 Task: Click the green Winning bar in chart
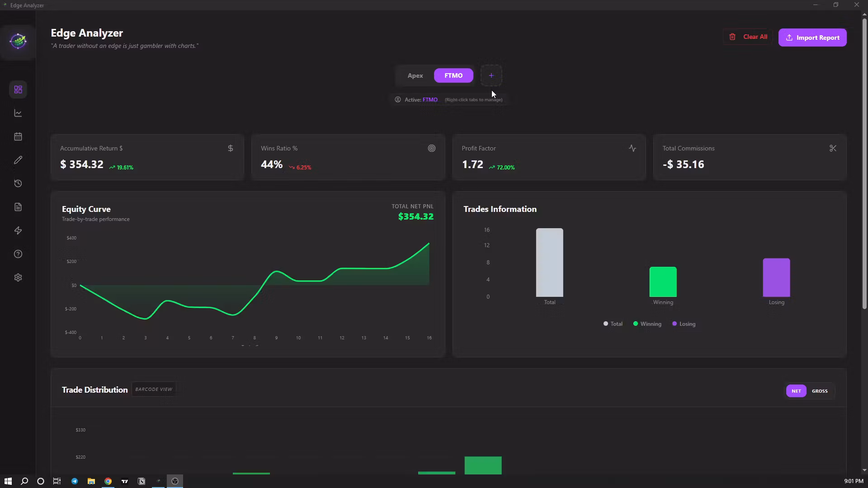(x=663, y=282)
